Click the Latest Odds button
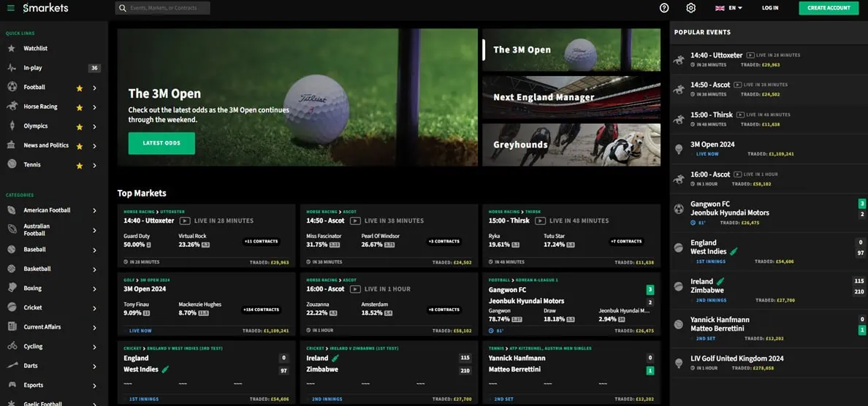This screenshot has height=406, width=868. (161, 143)
